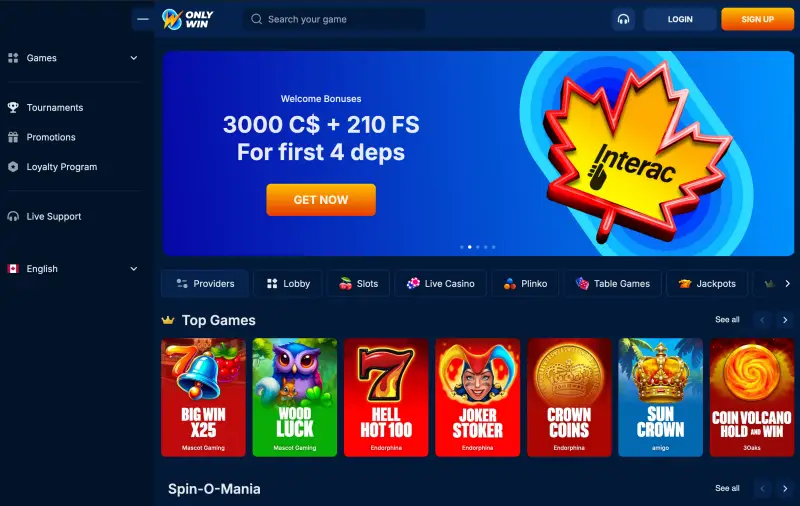Click the GET NOW bonus button
800x506 pixels.
pos(321,200)
